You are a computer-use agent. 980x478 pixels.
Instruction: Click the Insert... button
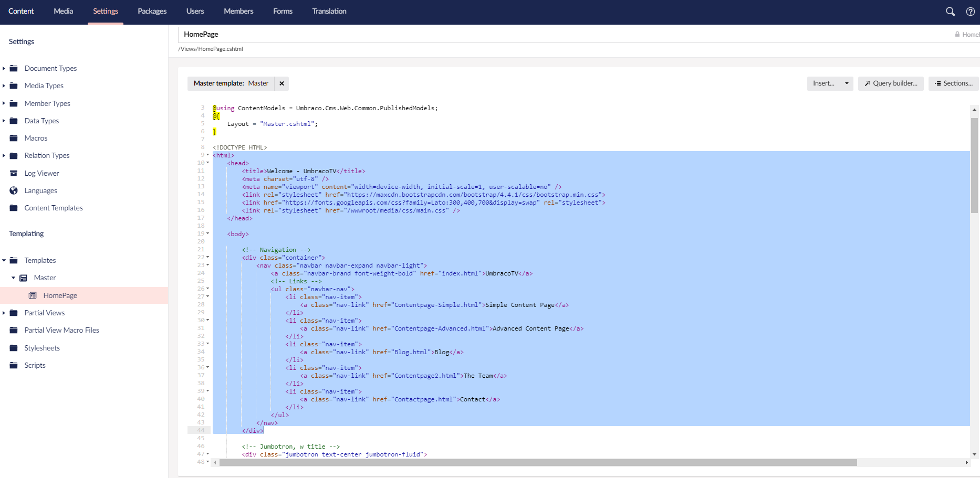coord(823,83)
